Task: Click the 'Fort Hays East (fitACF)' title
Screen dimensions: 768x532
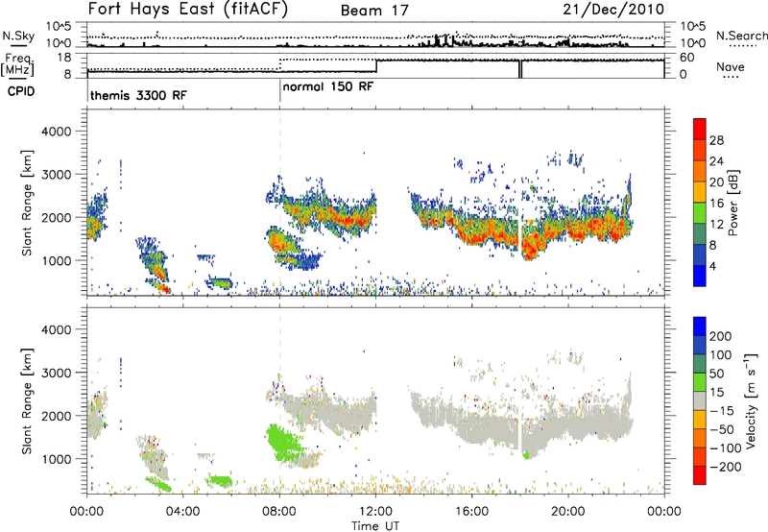Action: coord(188,10)
